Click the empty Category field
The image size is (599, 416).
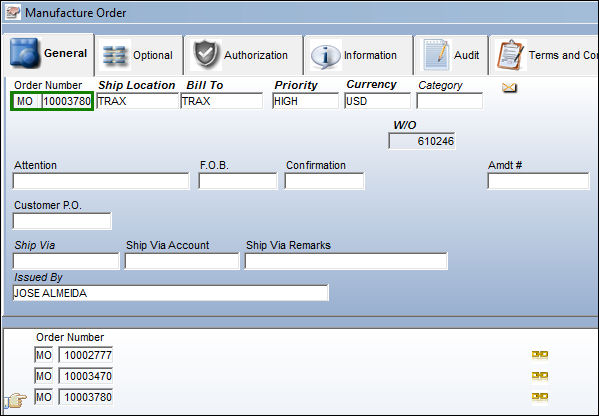coord(450,101)
